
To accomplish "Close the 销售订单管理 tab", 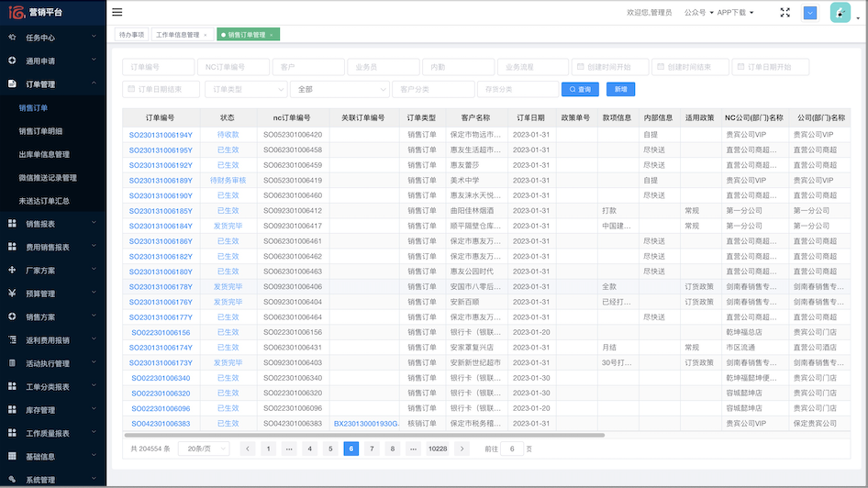I will tap(273, 35).
